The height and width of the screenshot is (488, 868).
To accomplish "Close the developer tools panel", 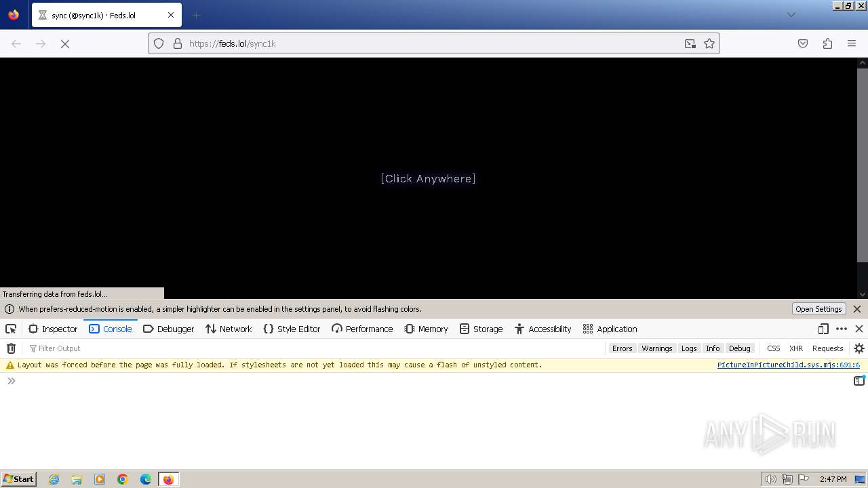I will click(859, 329).
